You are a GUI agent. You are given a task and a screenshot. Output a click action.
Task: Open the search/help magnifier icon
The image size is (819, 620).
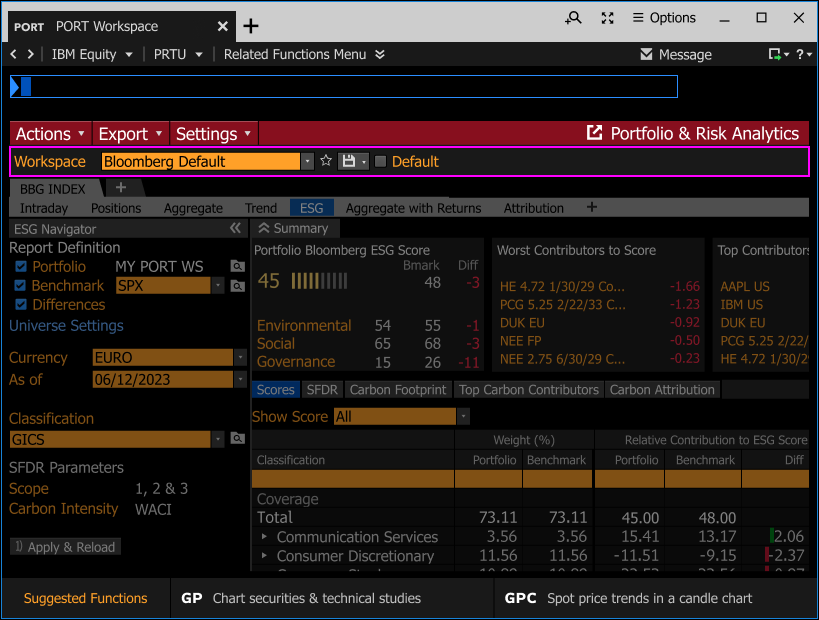(x=573, y=18)
